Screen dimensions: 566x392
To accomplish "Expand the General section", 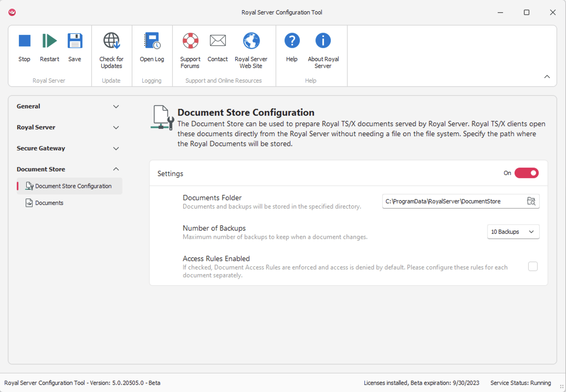I will click(68, 106).
